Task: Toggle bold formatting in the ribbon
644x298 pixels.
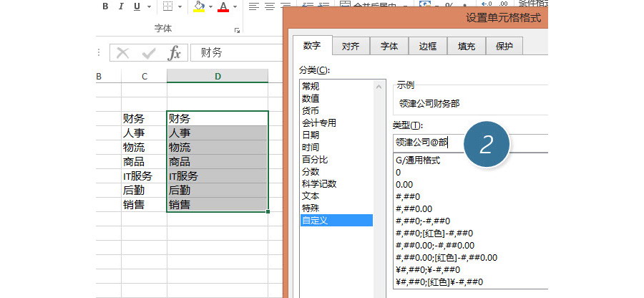Action: 106,6
